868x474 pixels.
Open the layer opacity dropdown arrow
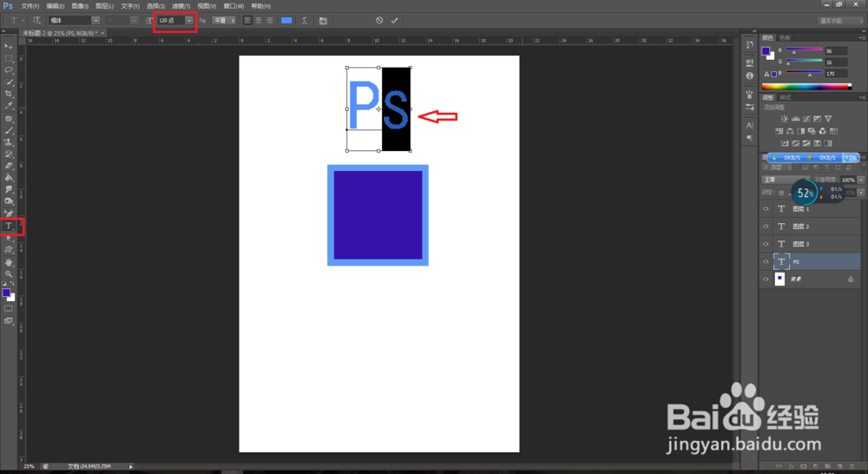tap(861, 180)
